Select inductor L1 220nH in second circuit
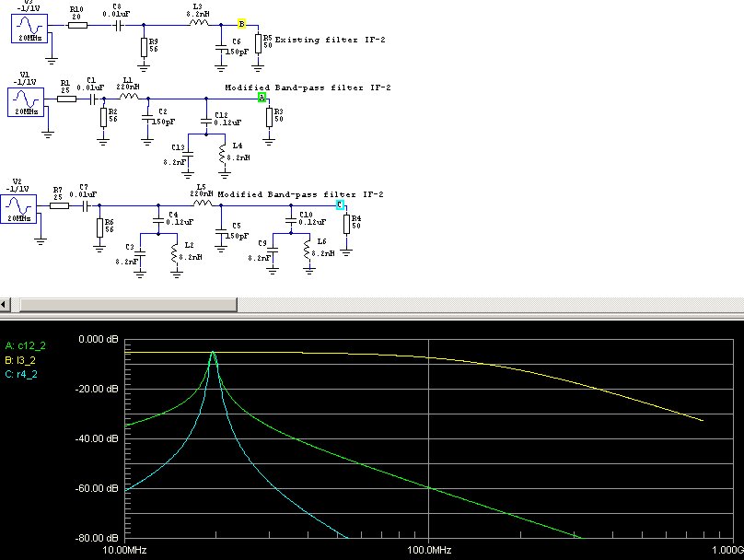The image size is (744, 560). (x=129, y=96)
